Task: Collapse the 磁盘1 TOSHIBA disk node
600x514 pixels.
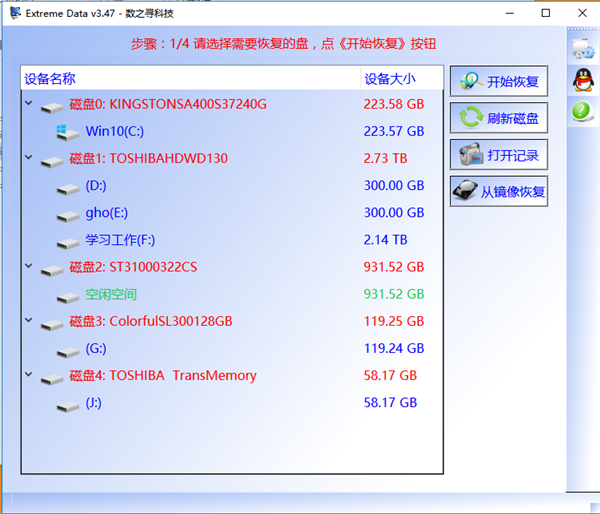Action: pos(29,158)
